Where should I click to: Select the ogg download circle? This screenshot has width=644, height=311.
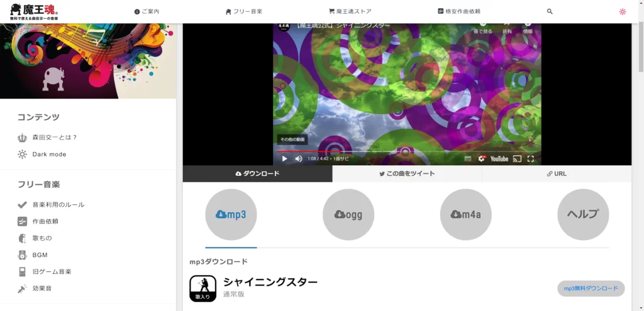pos(348,215)
